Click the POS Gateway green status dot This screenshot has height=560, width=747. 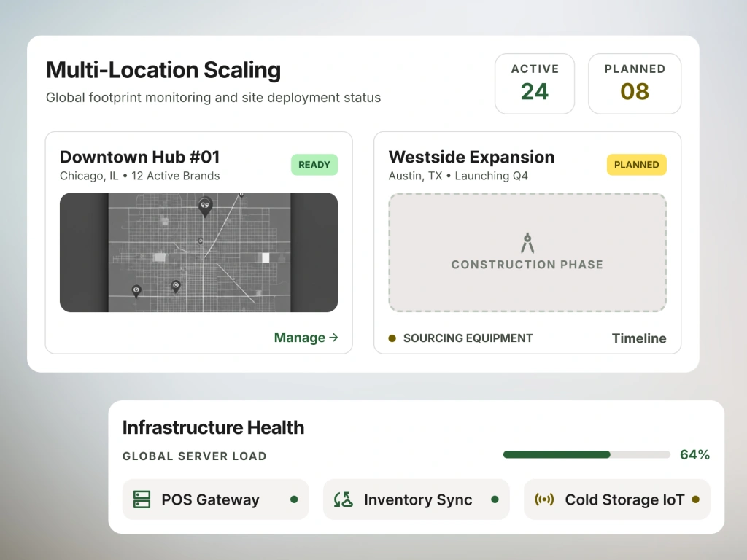[294, 499]
